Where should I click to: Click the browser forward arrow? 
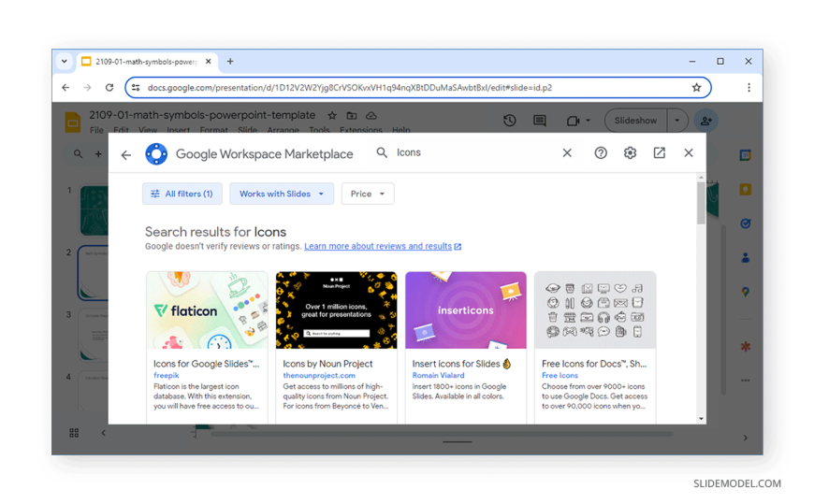87,87
